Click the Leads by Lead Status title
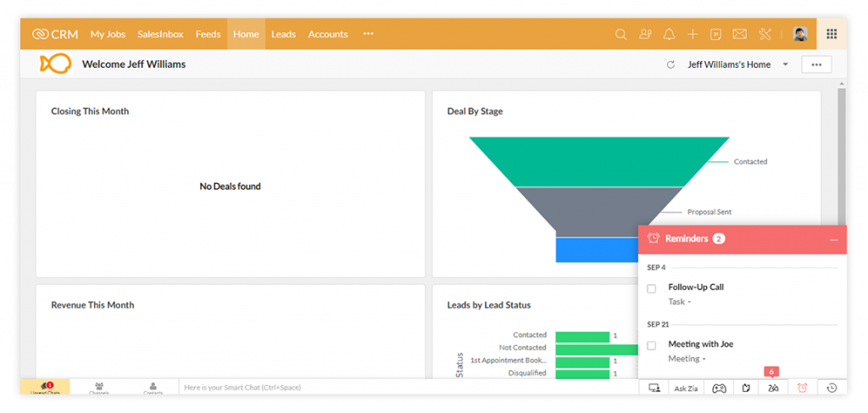The width and height of the screenshot is (868, 413). coord(489,305)
